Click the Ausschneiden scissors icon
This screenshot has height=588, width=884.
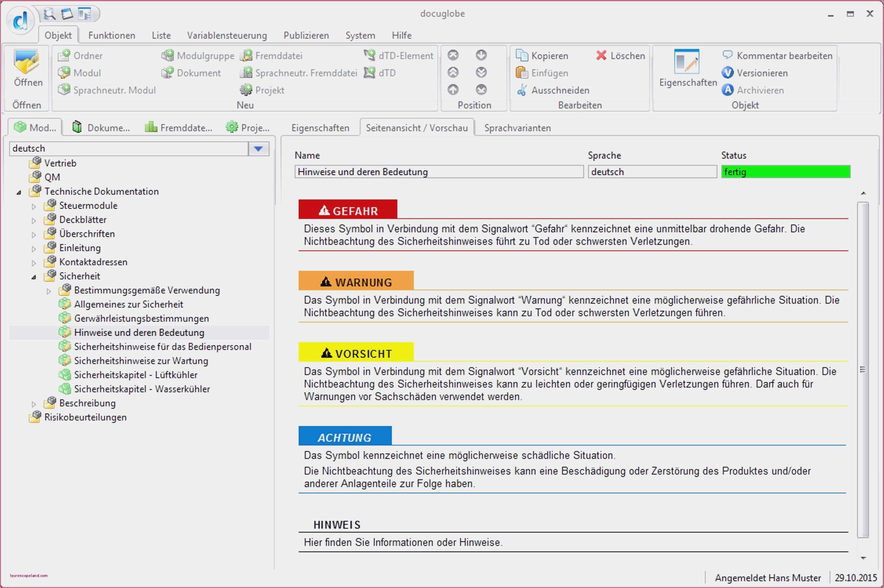pyautogui.click(x=522, y=90)
